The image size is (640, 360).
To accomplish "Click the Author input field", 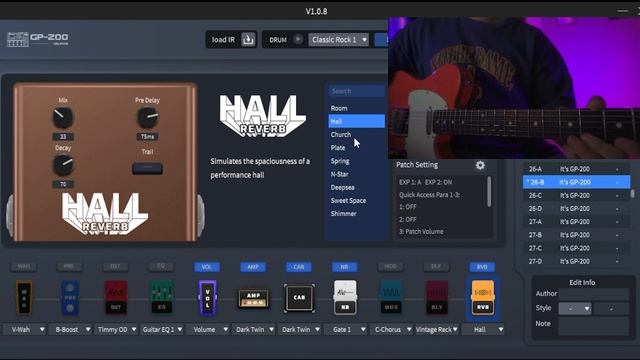I will pyautogui.click(x=593, y=293).
